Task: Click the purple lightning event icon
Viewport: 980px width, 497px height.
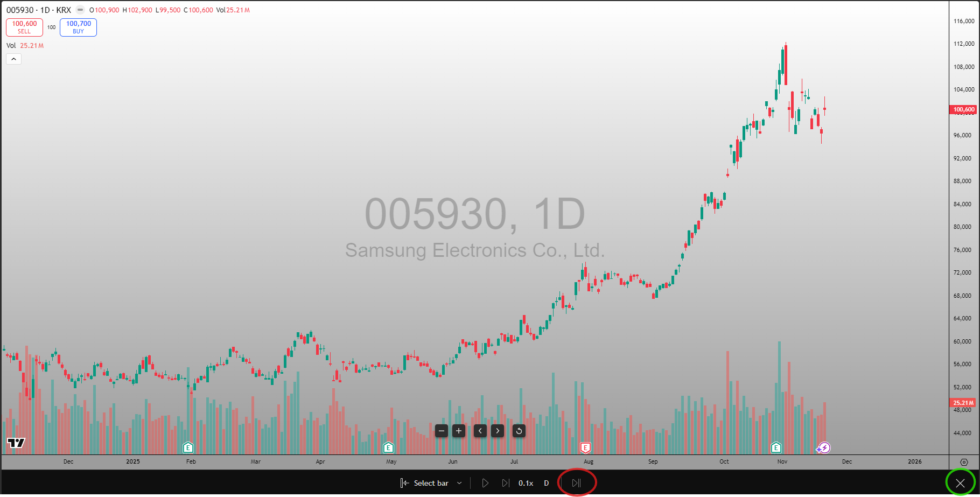Action: click(824, 447)
